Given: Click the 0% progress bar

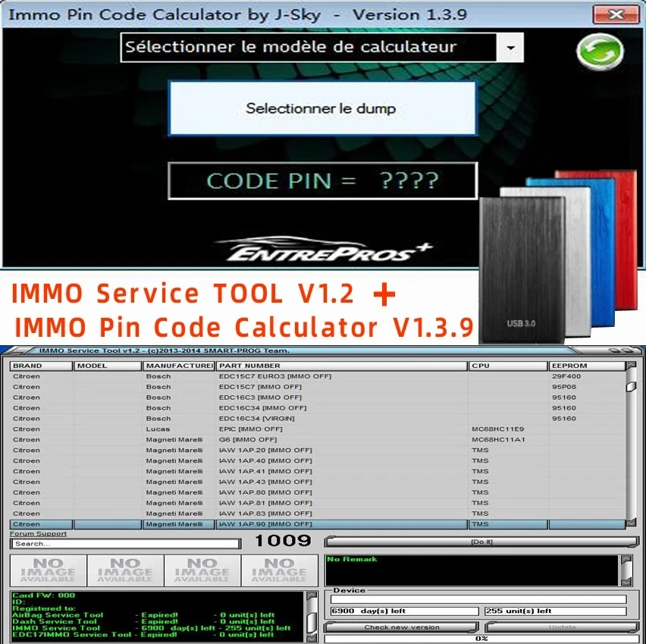Looking at the screenshot, I should [481, 639].
